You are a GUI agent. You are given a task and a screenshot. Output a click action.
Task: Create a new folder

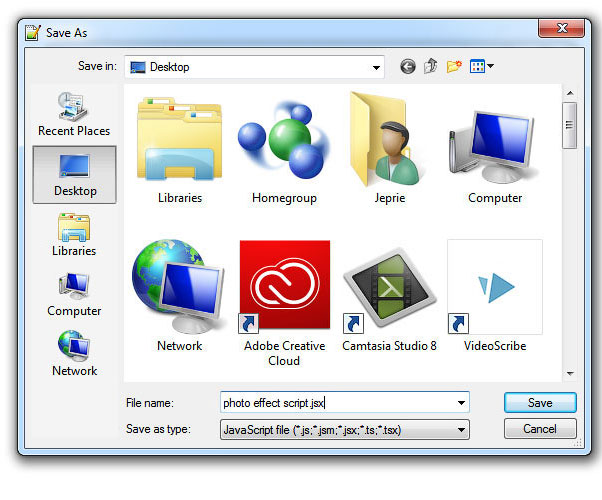pyautogui.click(x=454, y=66)
